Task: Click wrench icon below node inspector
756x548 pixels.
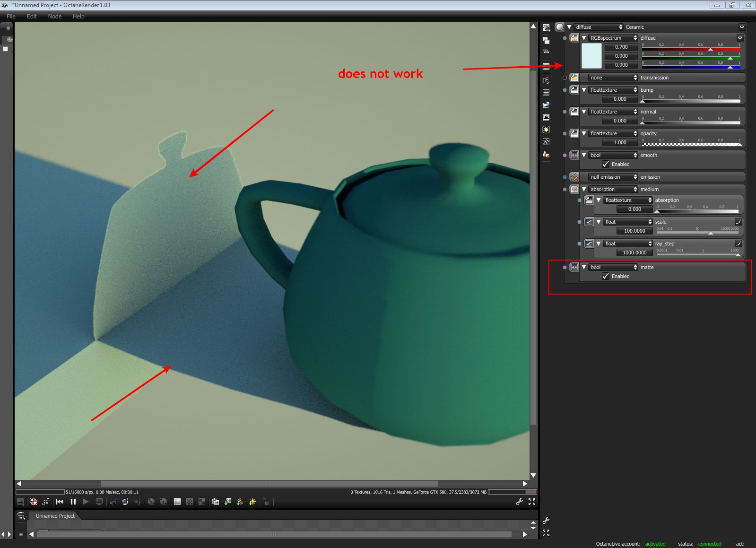Action: coord(546,521)
